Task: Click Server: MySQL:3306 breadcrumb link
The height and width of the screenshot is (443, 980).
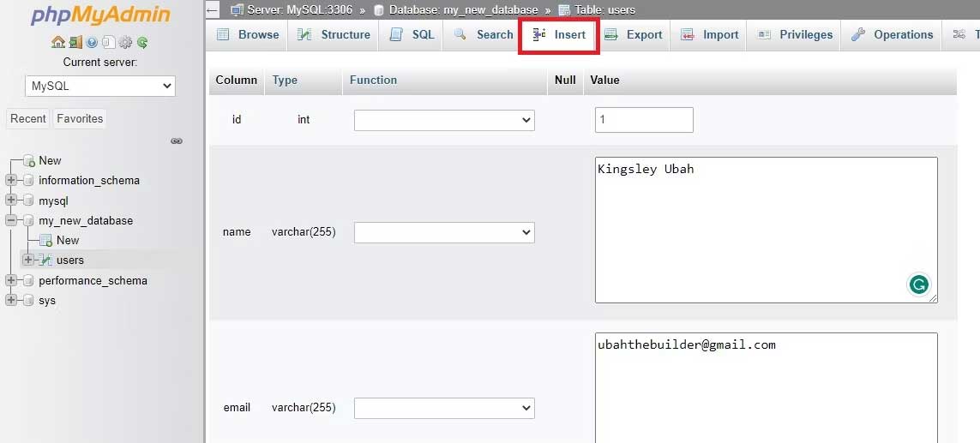Action: [300, 10]
